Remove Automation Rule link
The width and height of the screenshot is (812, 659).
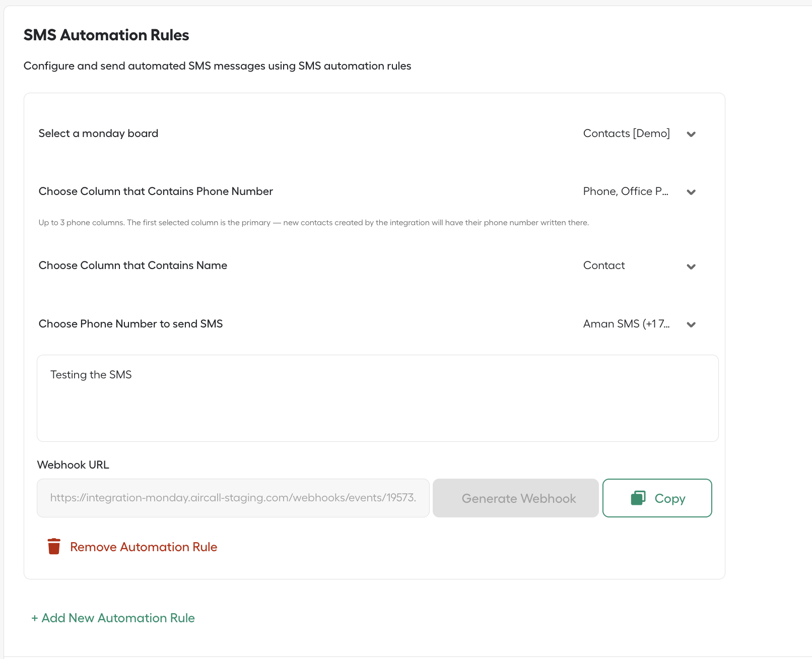click(144, 547)
